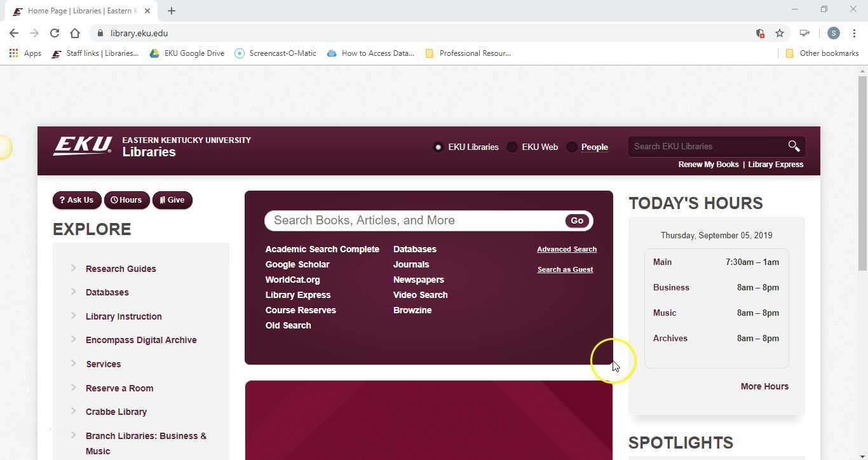Open Academic Search Complete link
Image resolution: width=868 pixels, height=460 pixels.
click(322, 249)
